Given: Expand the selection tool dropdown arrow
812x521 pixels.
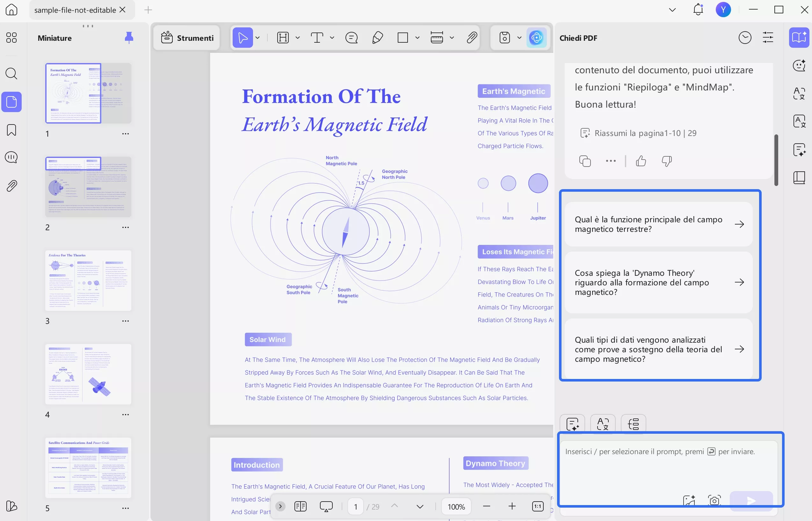Looking at the screenshot, I should pos(257,38).
